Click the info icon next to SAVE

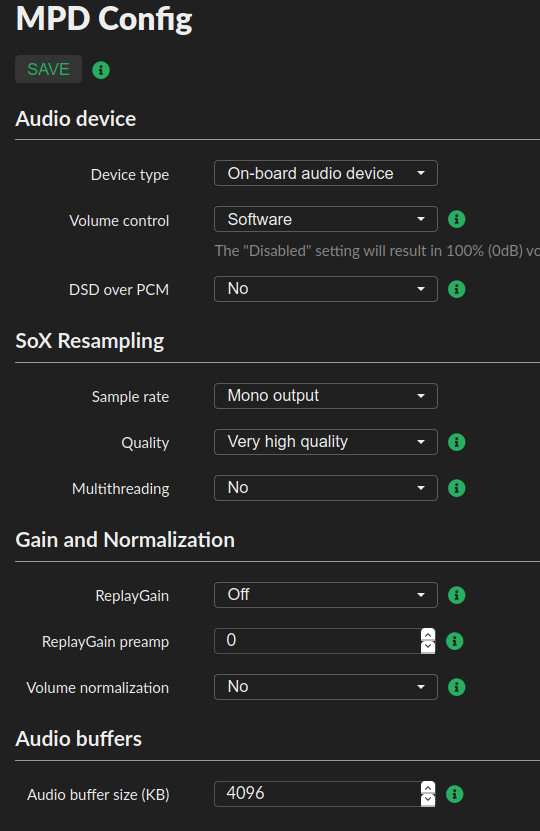101,69
